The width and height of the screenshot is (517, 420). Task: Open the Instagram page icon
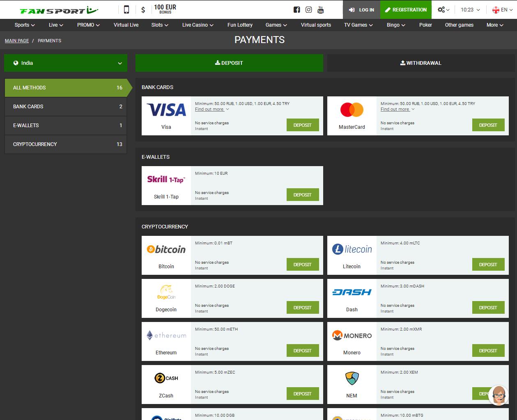(x=308, y=9)
